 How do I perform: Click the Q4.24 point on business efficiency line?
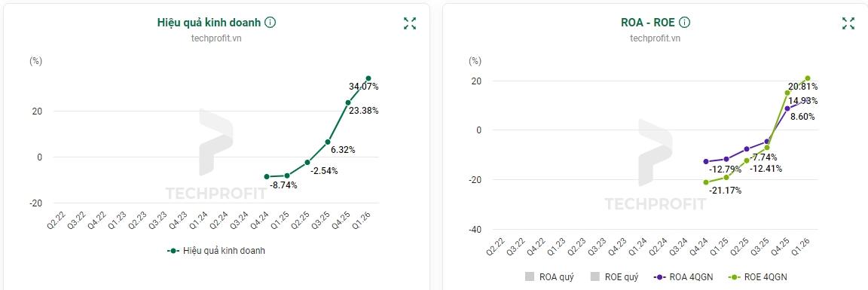pos(267,176)
